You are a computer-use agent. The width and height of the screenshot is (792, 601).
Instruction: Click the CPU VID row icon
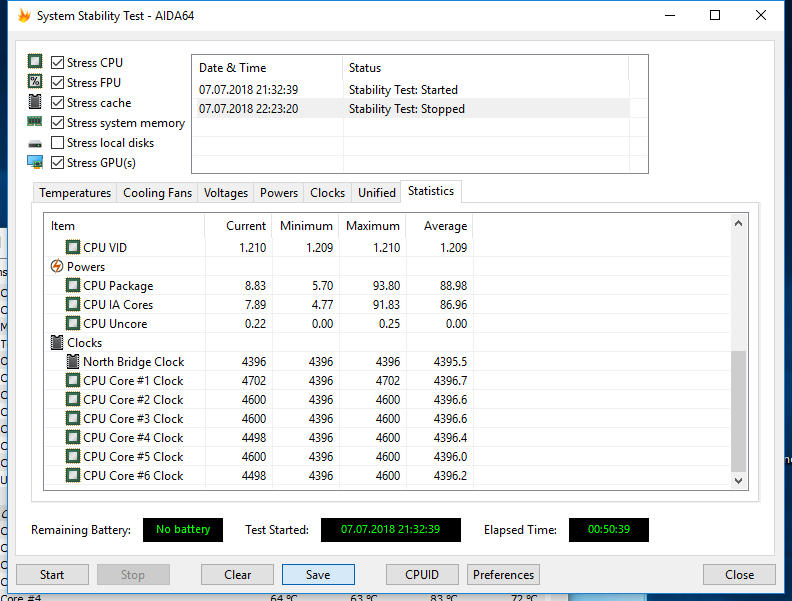click(x=73, y=247)
